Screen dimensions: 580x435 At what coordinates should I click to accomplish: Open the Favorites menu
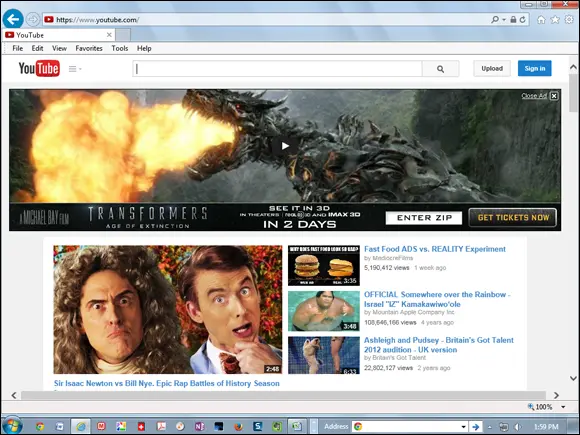coord(89,48)
